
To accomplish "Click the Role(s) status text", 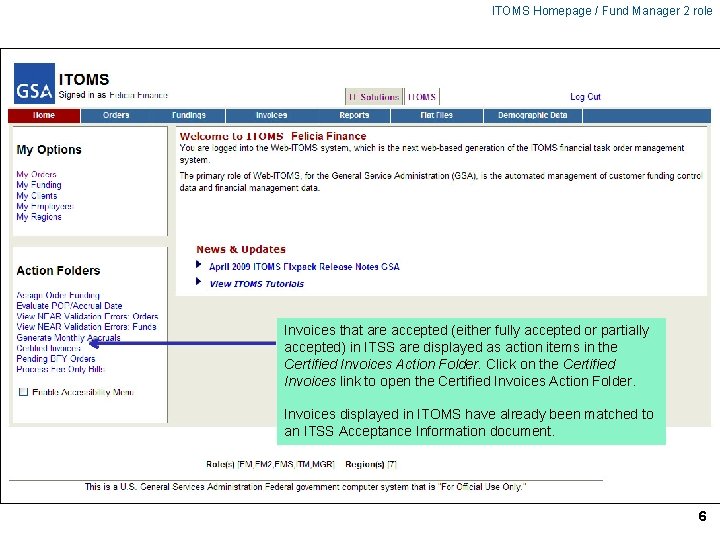I will tap(270, 464).
